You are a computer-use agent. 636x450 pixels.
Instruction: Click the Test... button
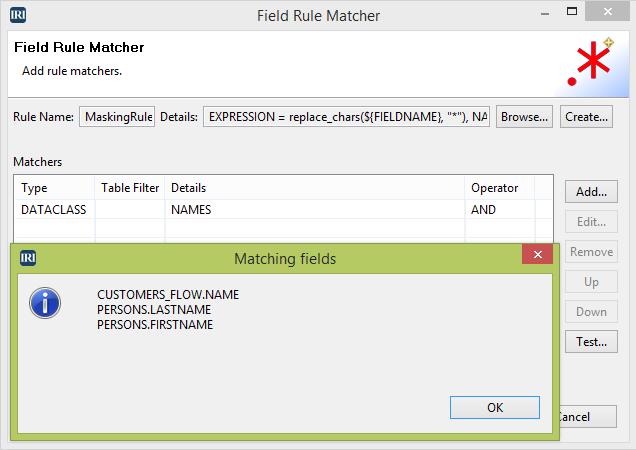tap(591, 342)
